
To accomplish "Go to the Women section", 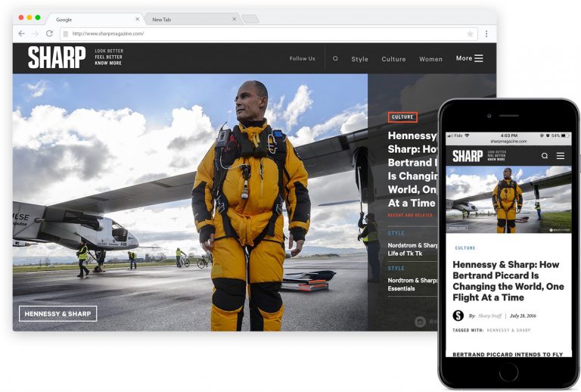I will click(430, 59).
